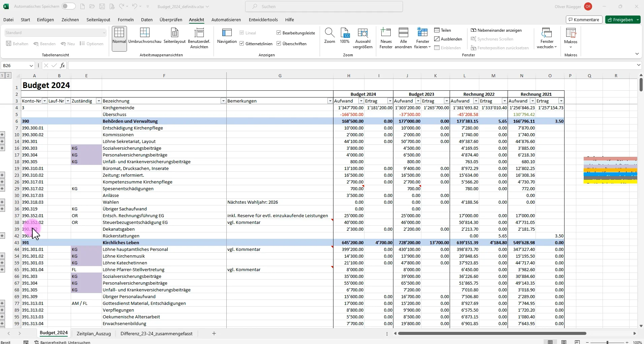
Task: Switch to Zeitplan_Auszug sheet tab
Action: click(94, 334)
